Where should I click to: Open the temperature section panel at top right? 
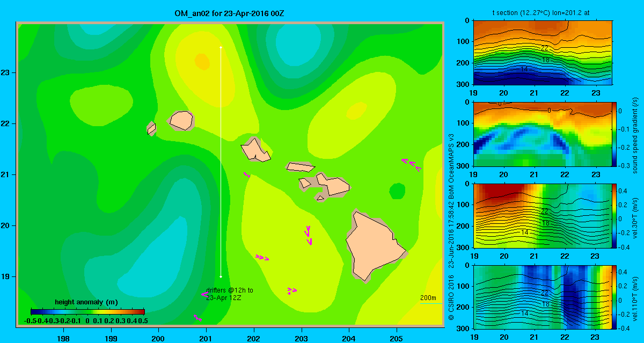(x=543, y=52)
